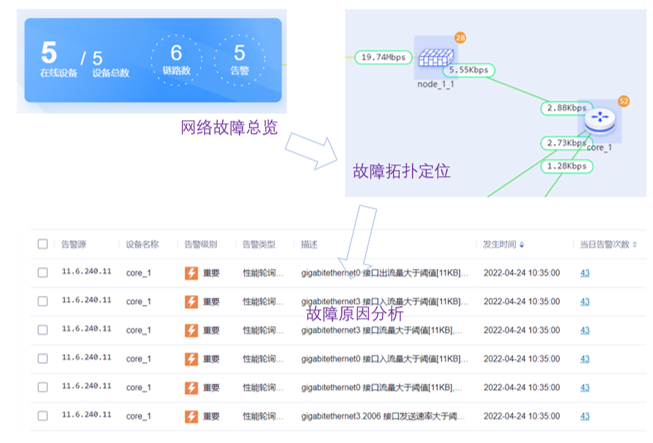Click severity icon of gigabitethernet3 接口流量 alarm row
Screen dimensions: 653x443
tap(191, 331)
